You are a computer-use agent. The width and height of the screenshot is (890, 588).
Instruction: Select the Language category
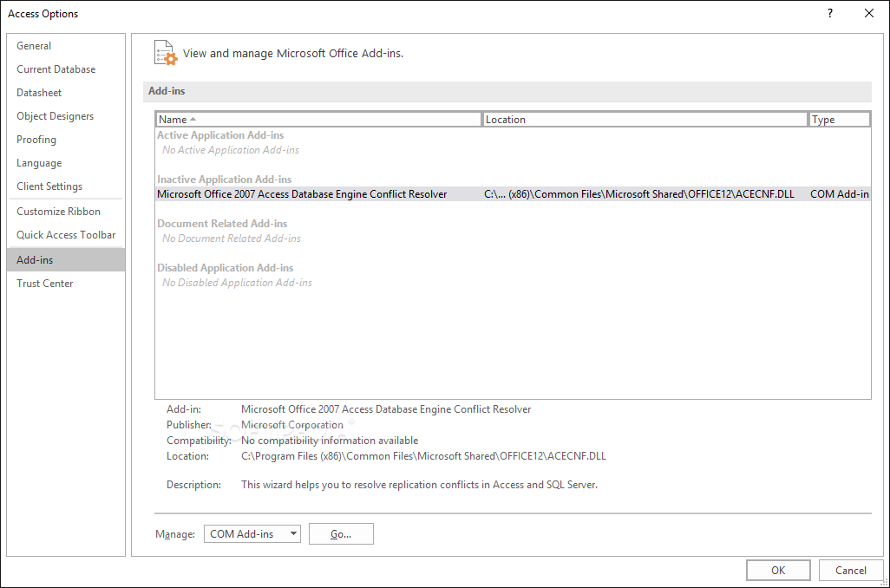click(66, 163)
